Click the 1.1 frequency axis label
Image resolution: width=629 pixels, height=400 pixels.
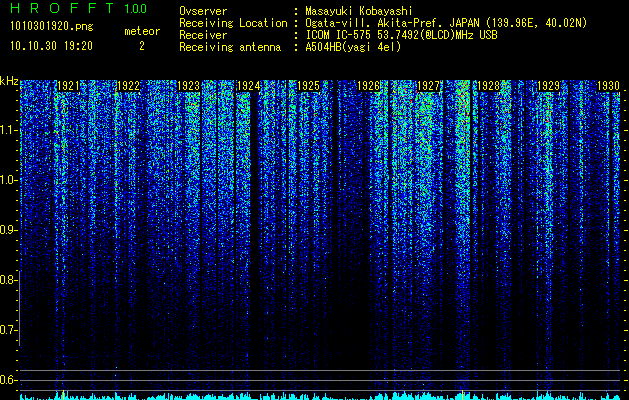pyautogui.click(x=7, y=130)
